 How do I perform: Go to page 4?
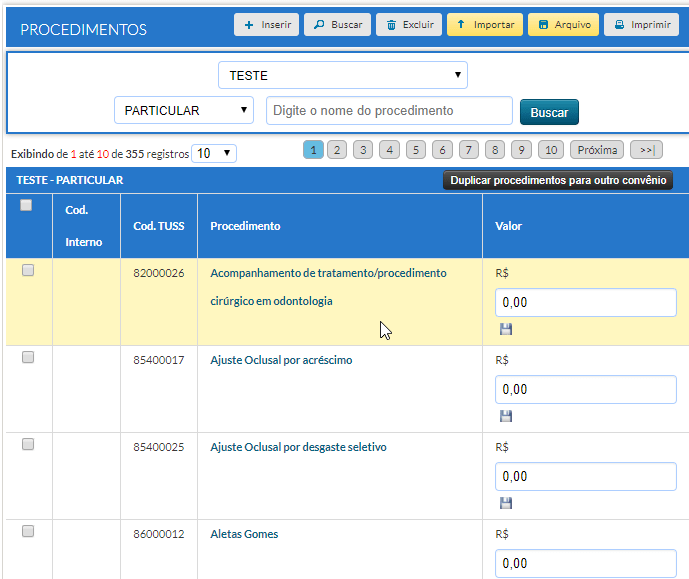coord(389,150)
